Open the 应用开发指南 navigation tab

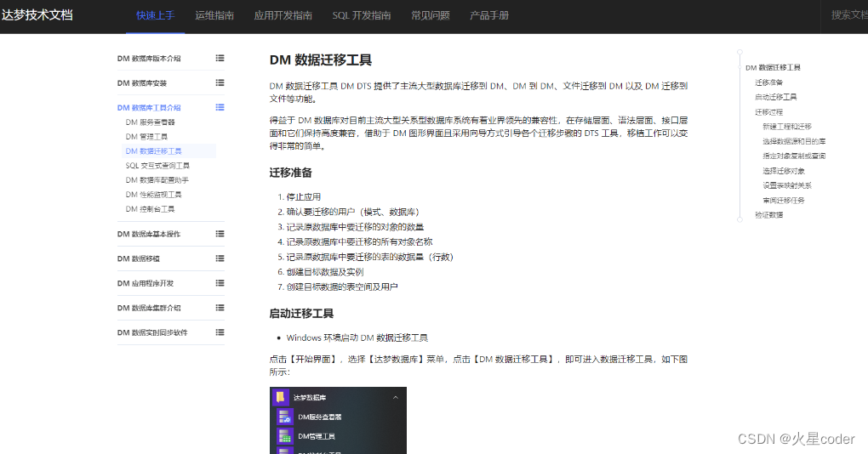tap(283, 15)
